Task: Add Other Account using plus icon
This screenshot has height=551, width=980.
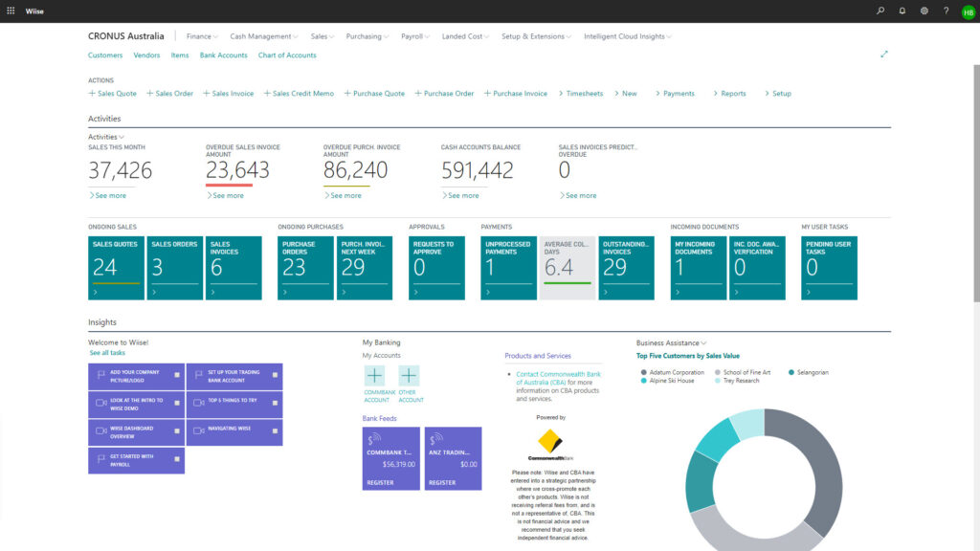Action: [409, 376]
